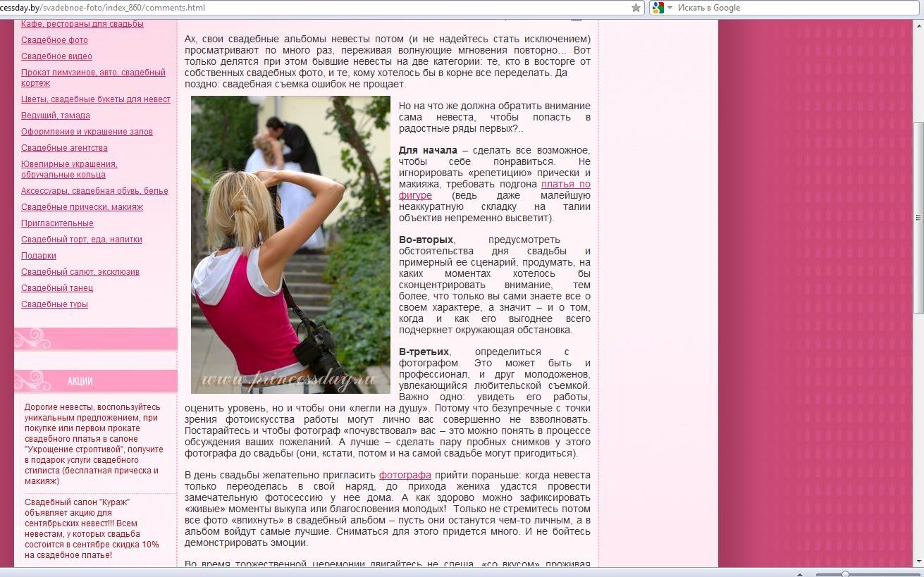
Task: Visit 'Цветы, свадебные букеты для невест'
Action: (x=96, y=99)
